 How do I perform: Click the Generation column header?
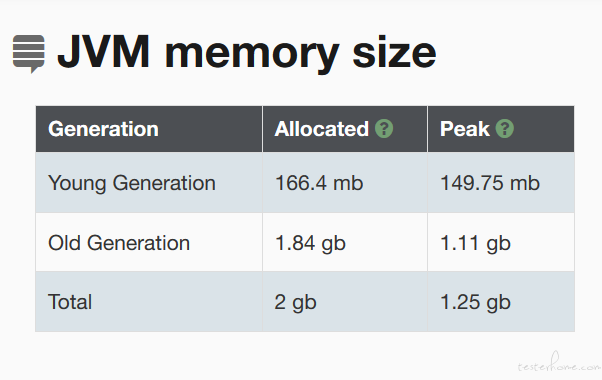point(103,129)
